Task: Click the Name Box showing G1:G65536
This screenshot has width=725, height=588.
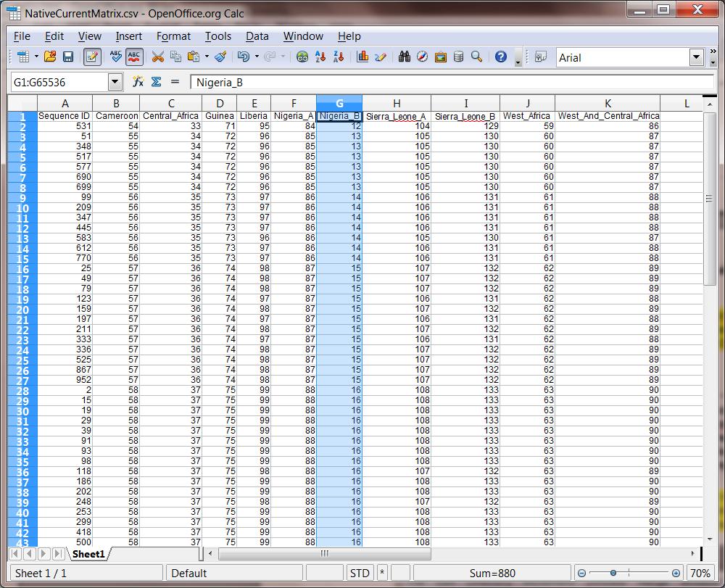Action: (59, 82)
